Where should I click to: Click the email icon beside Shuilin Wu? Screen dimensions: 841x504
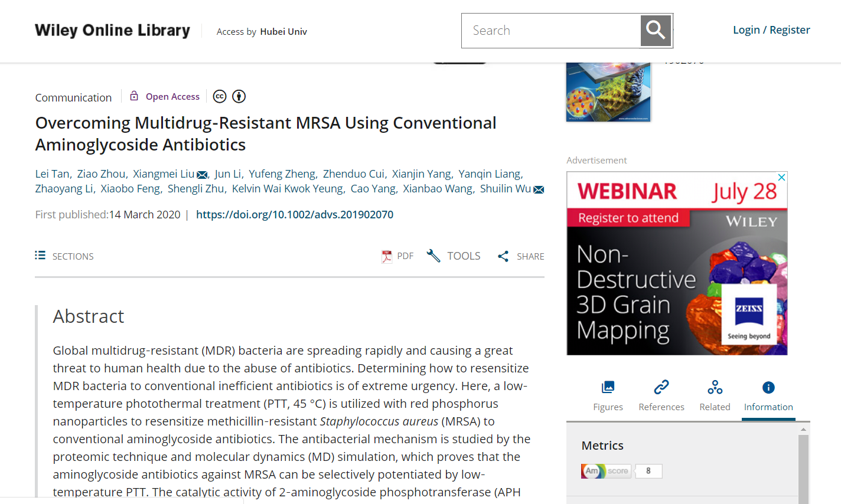coord(539,189)
